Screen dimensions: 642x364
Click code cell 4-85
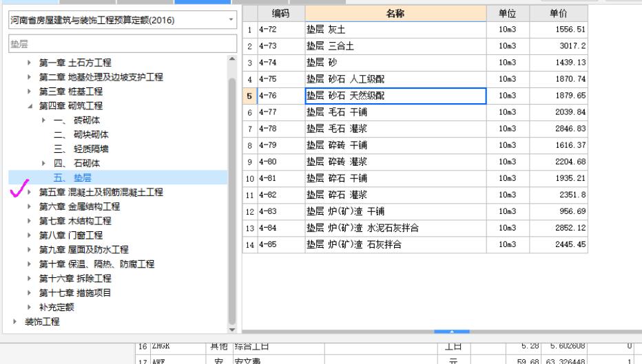tap(281, 244)
